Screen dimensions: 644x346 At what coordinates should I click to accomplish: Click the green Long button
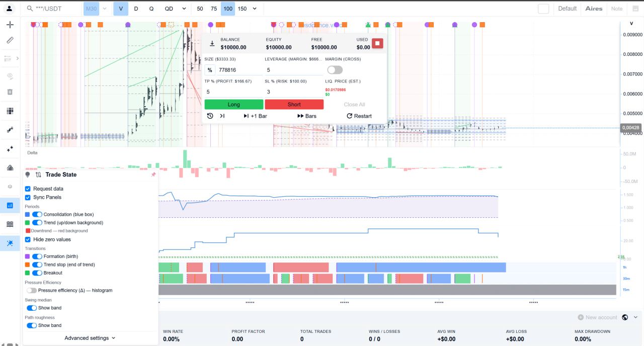[234, 104]
